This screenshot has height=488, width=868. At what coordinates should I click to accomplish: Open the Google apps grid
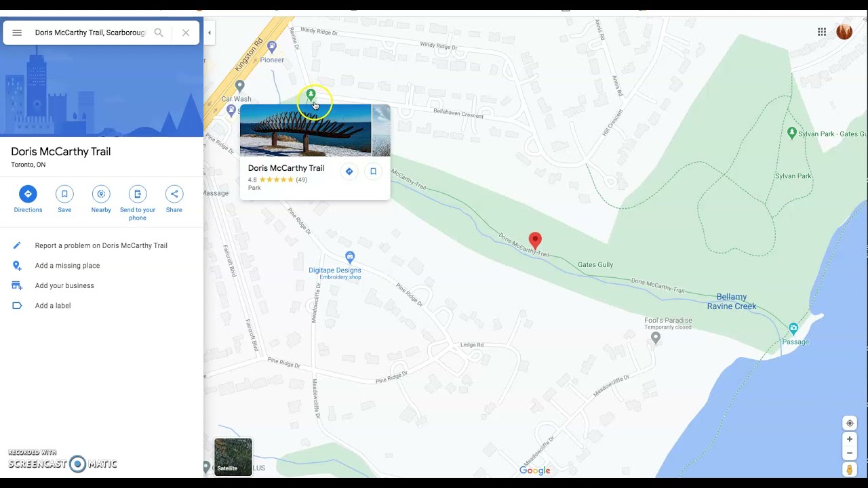pos(822,32)
